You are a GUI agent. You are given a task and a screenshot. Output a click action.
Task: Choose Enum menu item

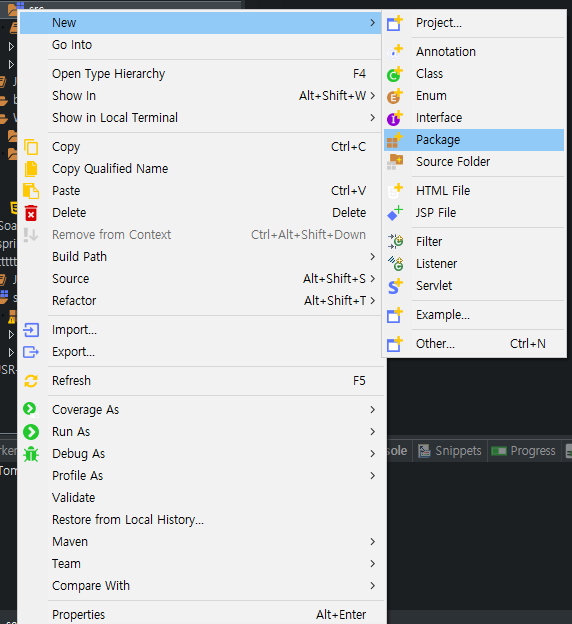click(x=474, y=96)
